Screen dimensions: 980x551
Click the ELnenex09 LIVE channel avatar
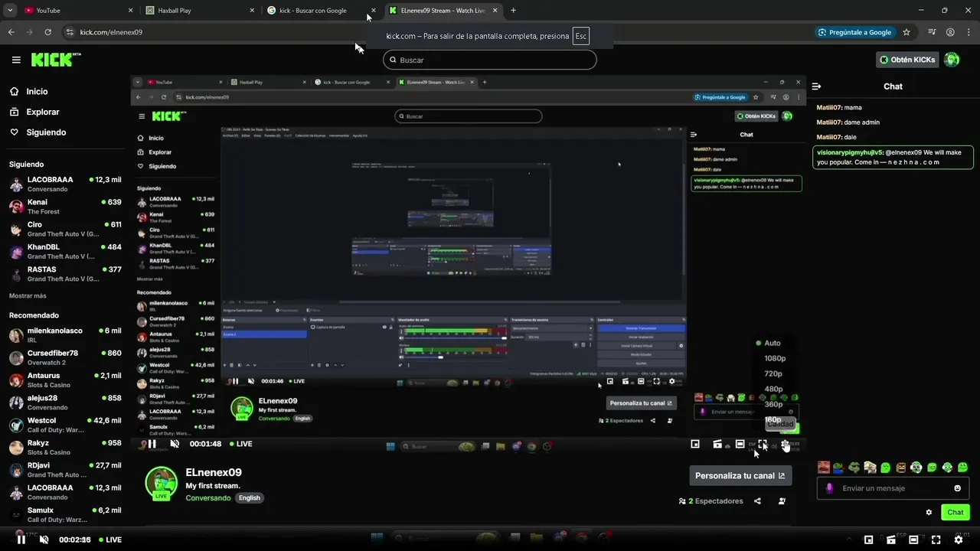coord(161,483)
